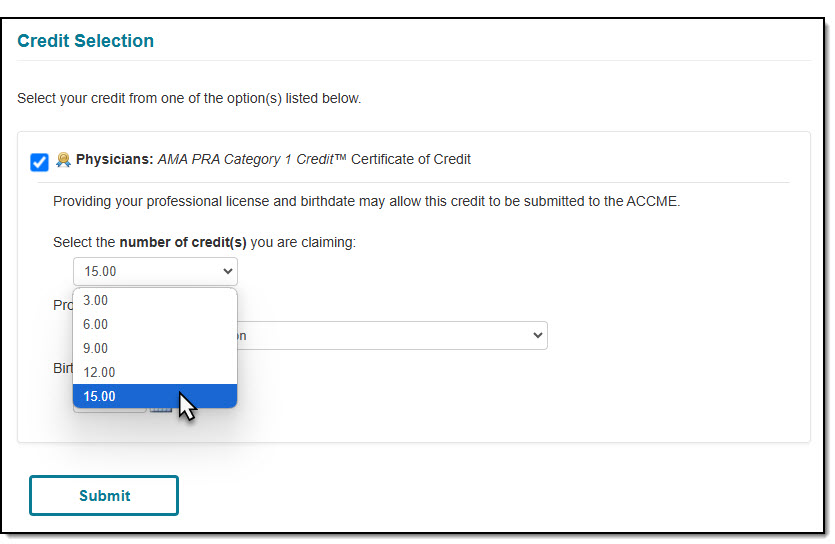Screen dimensions: 835x544
Task: Click the Credit Selection heading
Action: pyautogui.click(x=86, y=41)
